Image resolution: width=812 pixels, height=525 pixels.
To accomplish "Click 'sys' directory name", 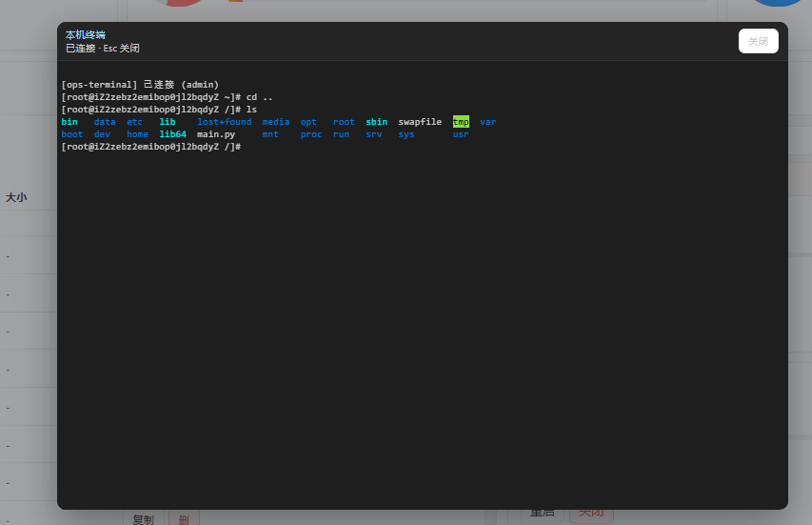I will [406, 134].
